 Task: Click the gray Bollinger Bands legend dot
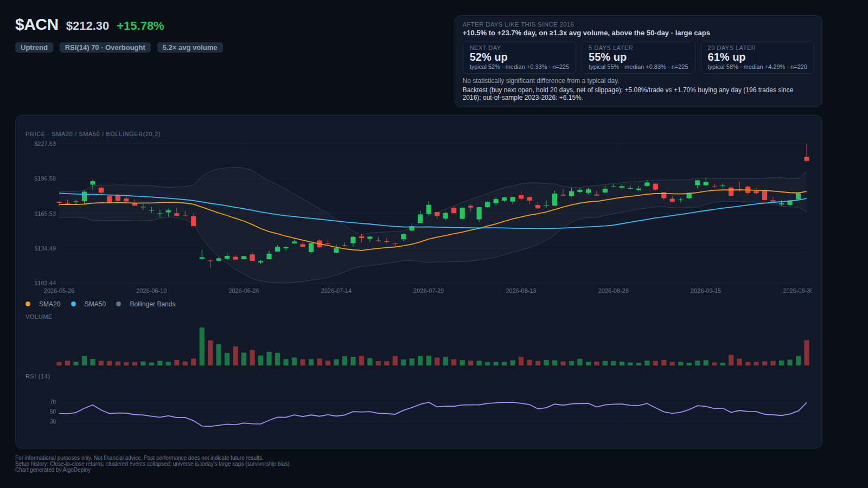[x=118, y=304]
